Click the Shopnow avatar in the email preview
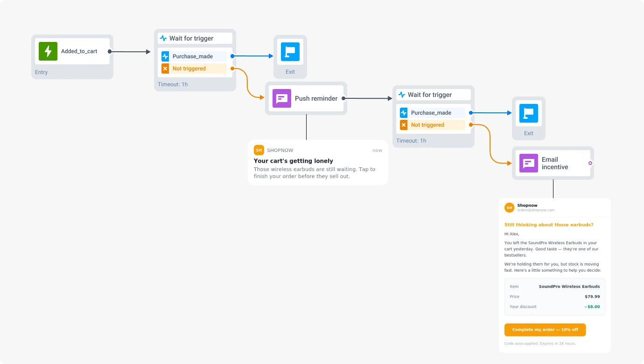 pos(509,207)
